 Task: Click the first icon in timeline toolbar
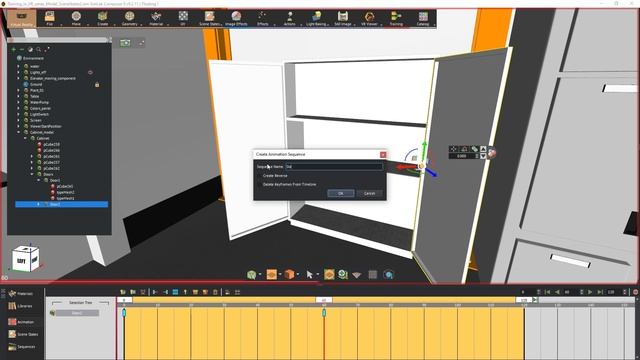tap(123, 292)
